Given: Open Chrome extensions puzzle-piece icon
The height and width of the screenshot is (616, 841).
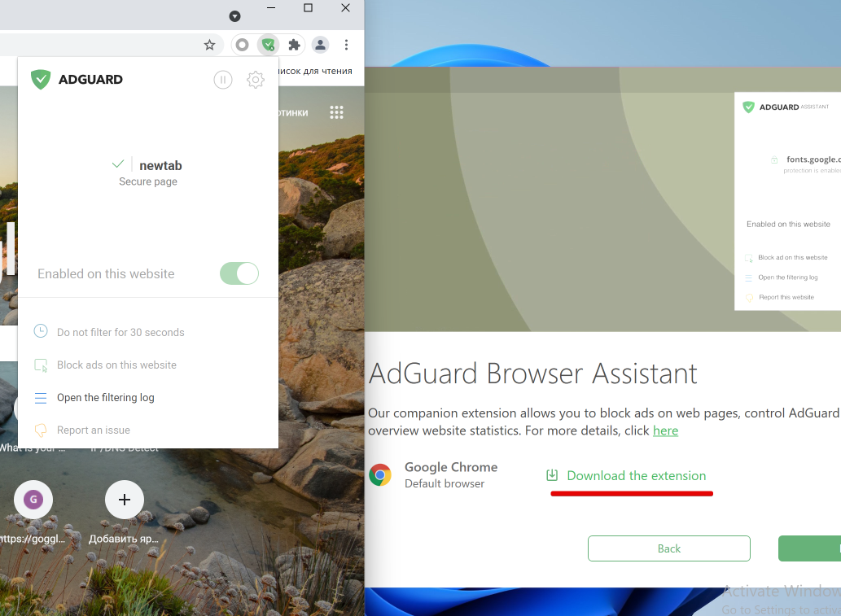Looking at the screenshot, I should point(294,45).
